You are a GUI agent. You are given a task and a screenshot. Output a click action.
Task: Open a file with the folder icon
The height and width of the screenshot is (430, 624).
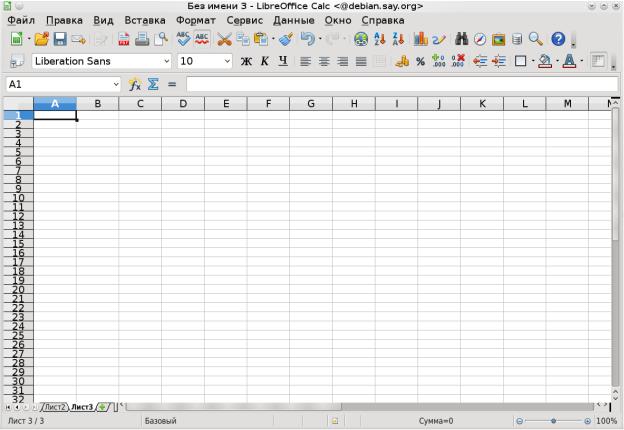pos(41,39)
